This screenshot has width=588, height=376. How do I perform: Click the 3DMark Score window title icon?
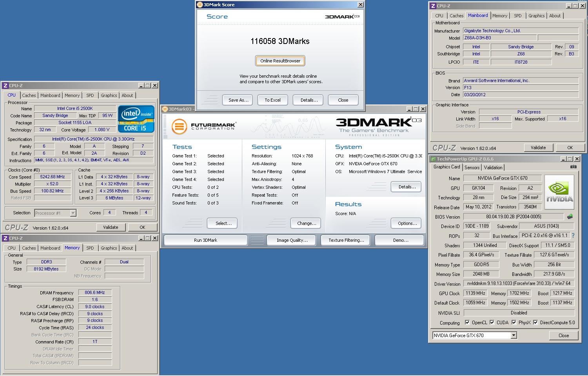(x=200, y=5)
